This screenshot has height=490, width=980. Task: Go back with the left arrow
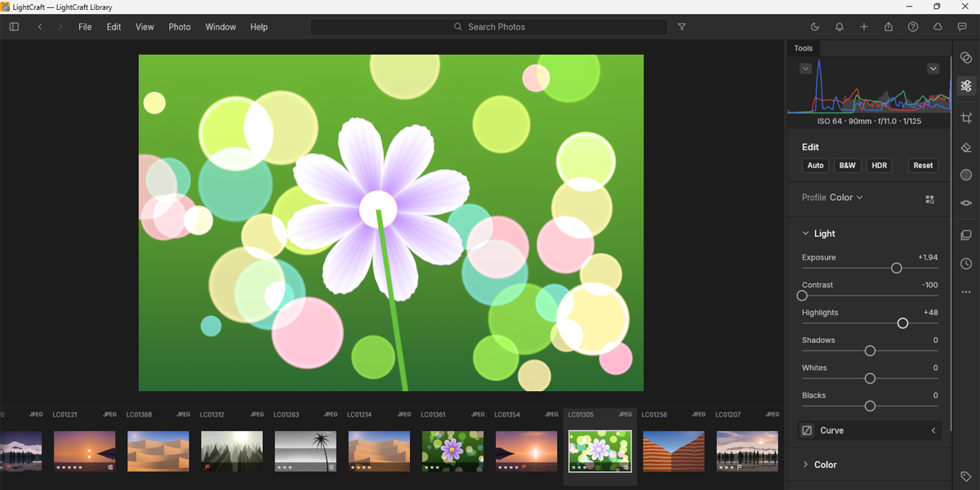pyautogui.click(x=40, y=27)
